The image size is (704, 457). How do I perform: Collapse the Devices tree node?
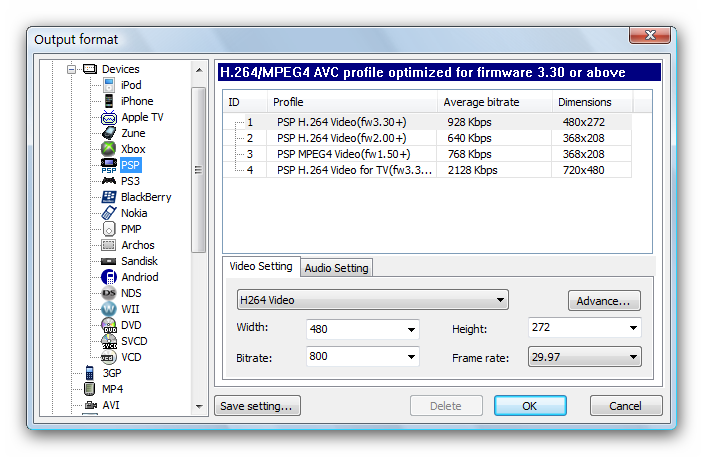click(x=71, y=69)
